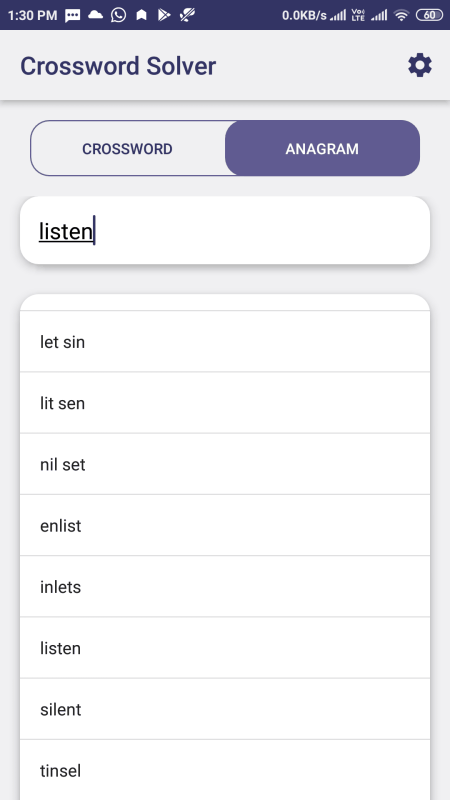The width and height of the screenshot is (450, 800).
Task: Tap the VoLTE signal icon
Action: [358, 15]
